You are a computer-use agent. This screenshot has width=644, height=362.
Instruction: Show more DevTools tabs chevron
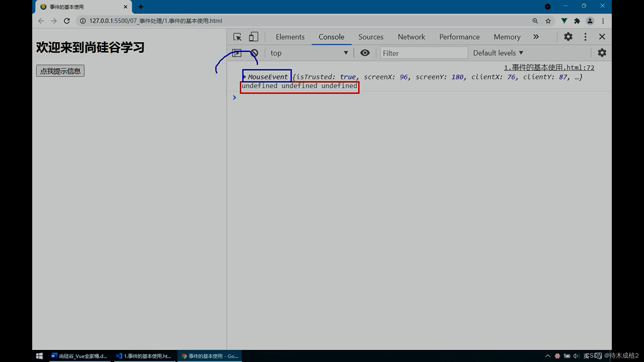536,37
